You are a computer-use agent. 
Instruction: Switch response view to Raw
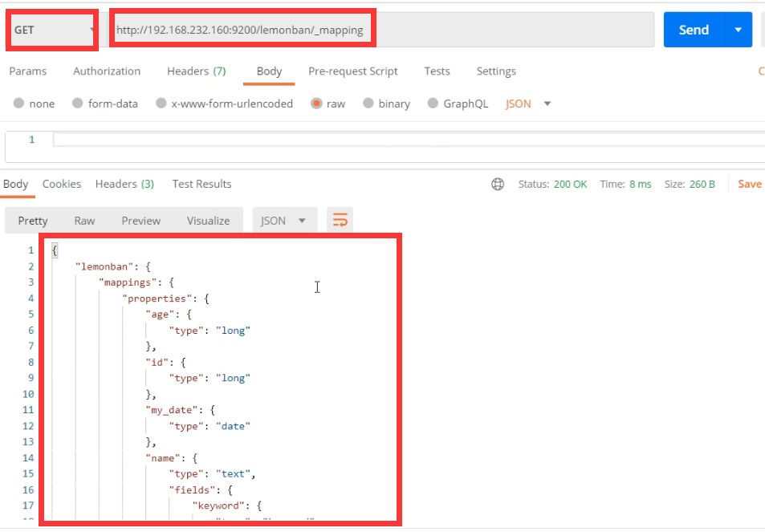tap(84, 221)
